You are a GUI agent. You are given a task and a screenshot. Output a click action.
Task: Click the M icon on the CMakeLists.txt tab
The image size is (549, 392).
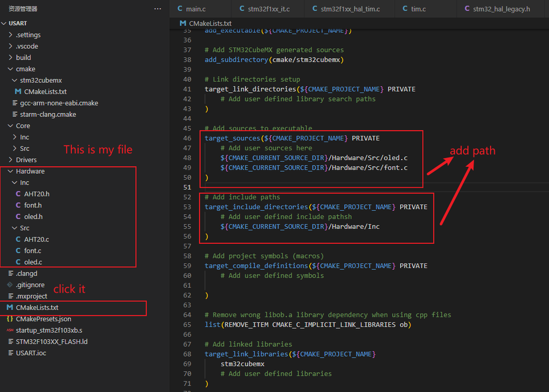tap(182, 24)
